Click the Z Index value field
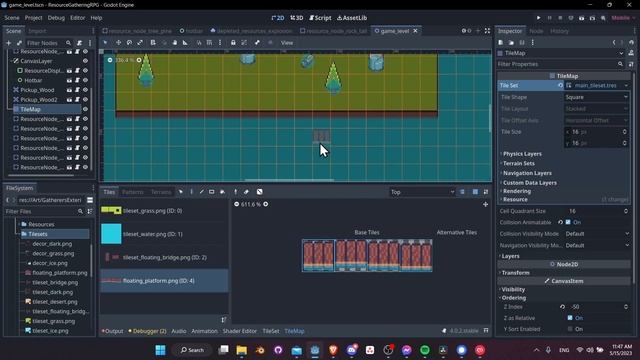Screen dimensions: 640x360 (x=596, y=307)
